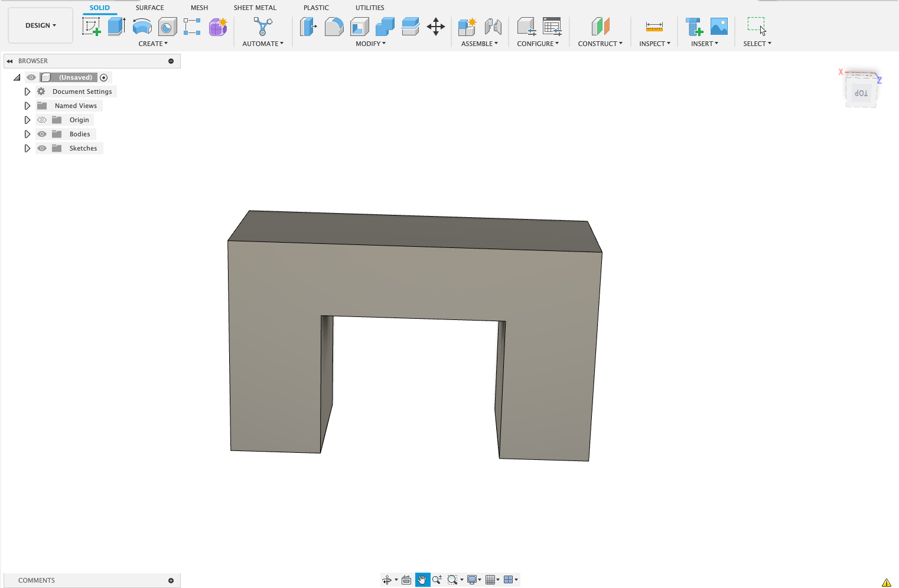
Task: Switch to the PLASTIC tab
Action: coord(316,8)
